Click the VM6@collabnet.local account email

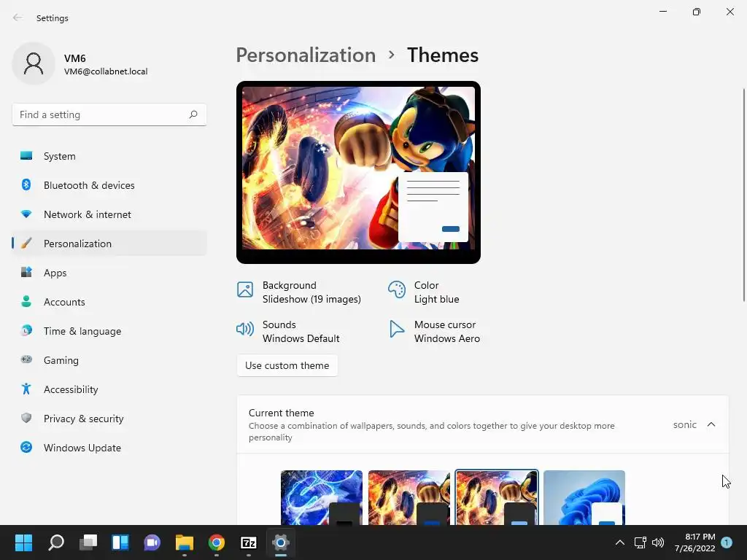click(106, 71)
